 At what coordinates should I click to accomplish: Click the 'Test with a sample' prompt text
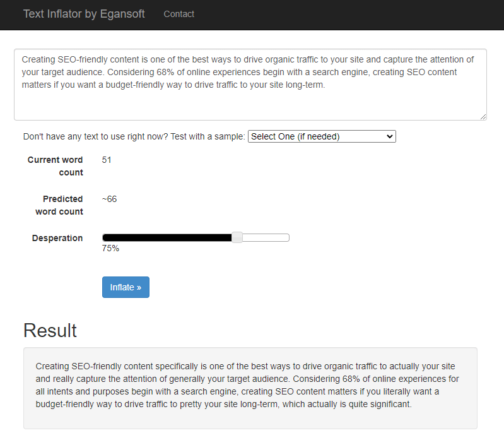point(134,136)
